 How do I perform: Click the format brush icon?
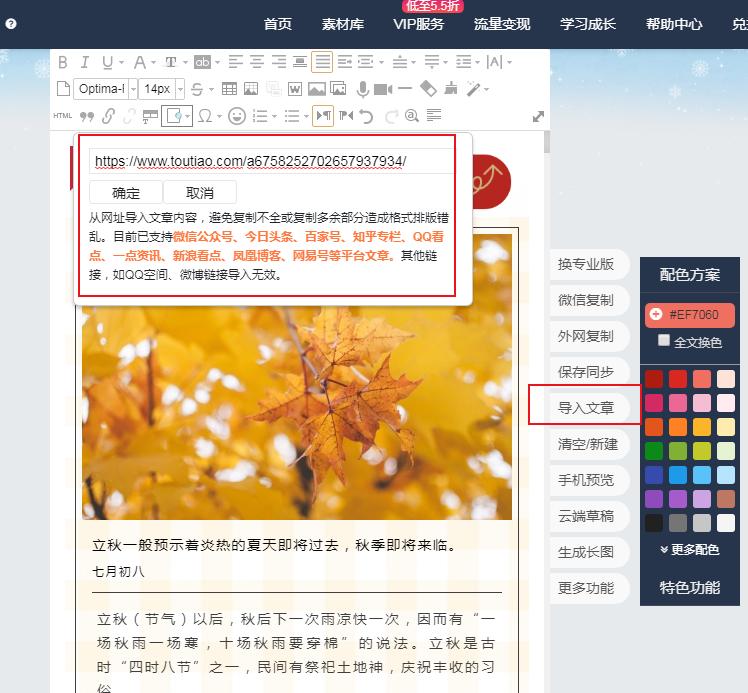(450, 88)
